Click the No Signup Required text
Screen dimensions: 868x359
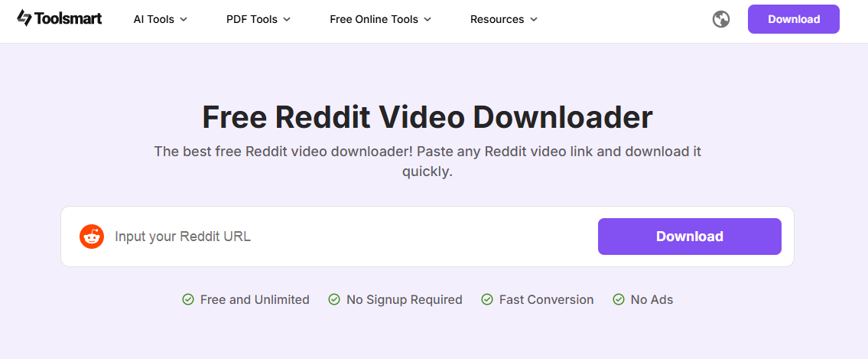404,300
